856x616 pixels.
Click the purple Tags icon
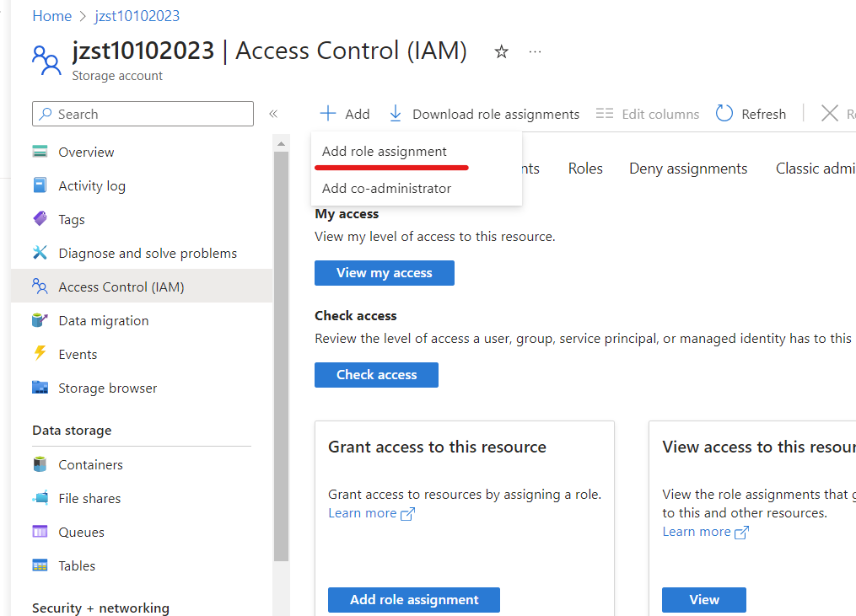tap(40, 219)
